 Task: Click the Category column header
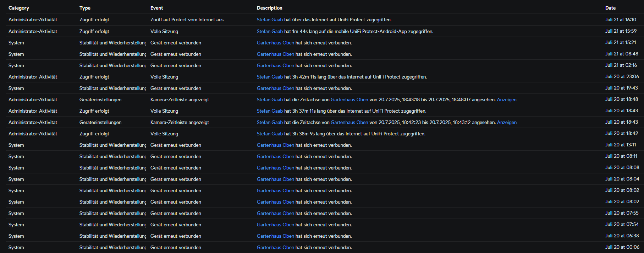(19, 8)
